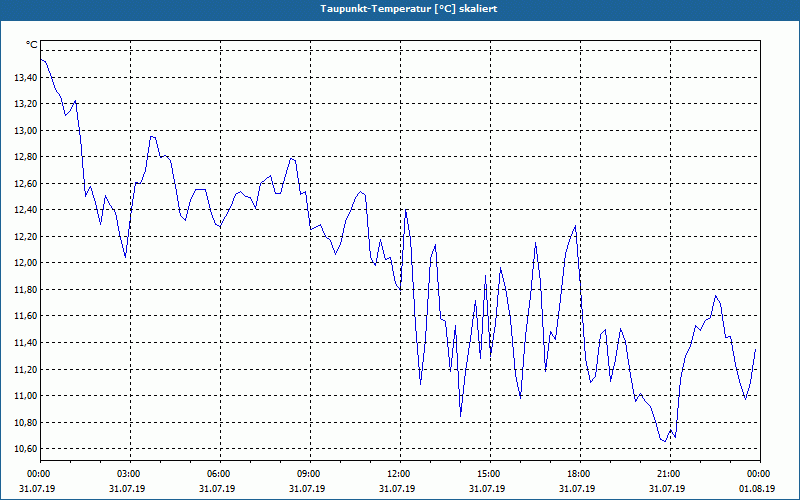Click the chart title 'Taupunkt-Temperatur [°C] skaliert'
This screenshot has width=800, height=500.
point(409,9)
